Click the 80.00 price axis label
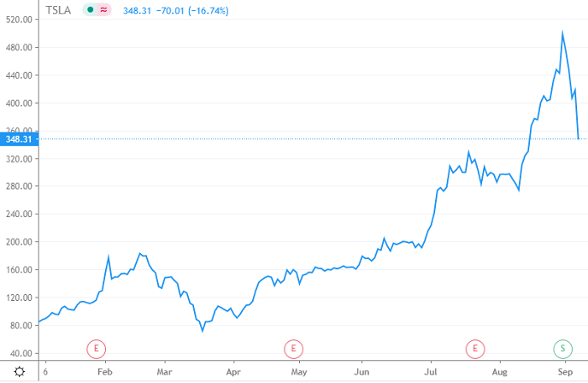 pos(21,325)
